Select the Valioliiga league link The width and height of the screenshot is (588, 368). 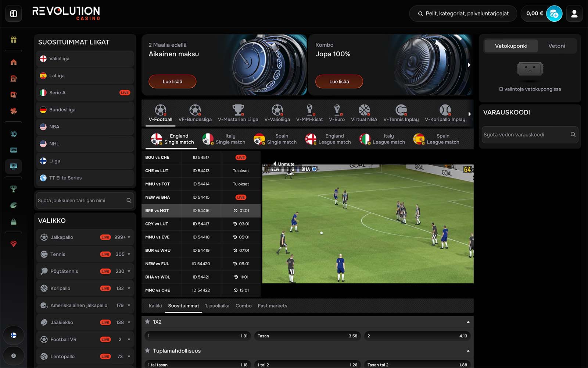pos(59,59)
